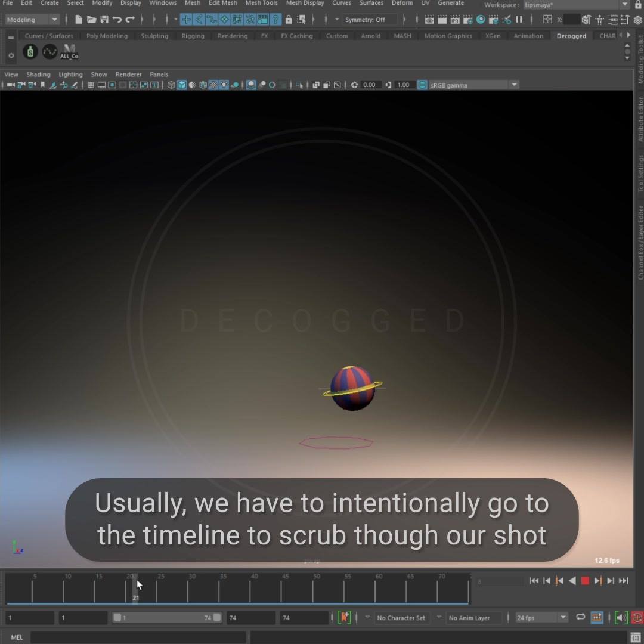Open the Workspace tipsmaya dropdown
644x644 pixels.
pyautogui.click(x=576, y=5)
